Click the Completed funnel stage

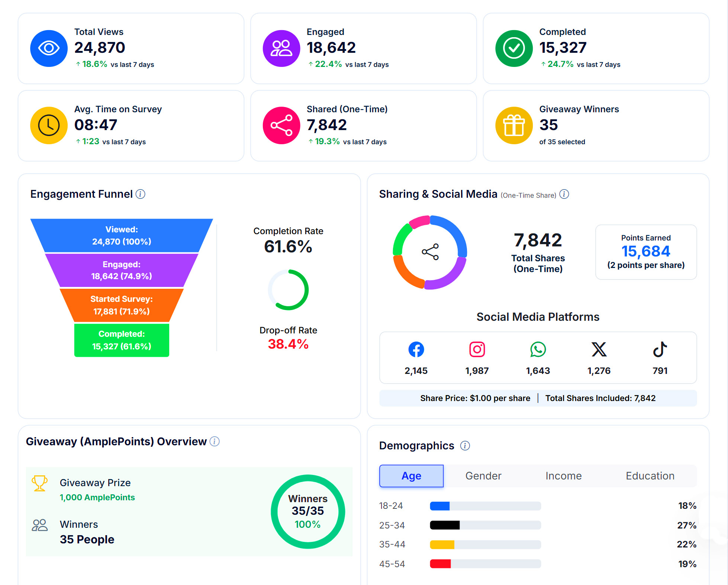(122, 340)
